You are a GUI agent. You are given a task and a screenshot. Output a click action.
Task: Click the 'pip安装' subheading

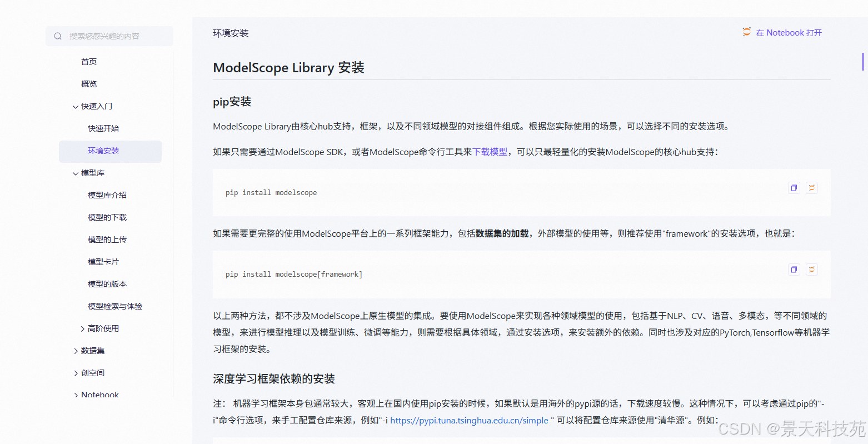pos(232,102)
